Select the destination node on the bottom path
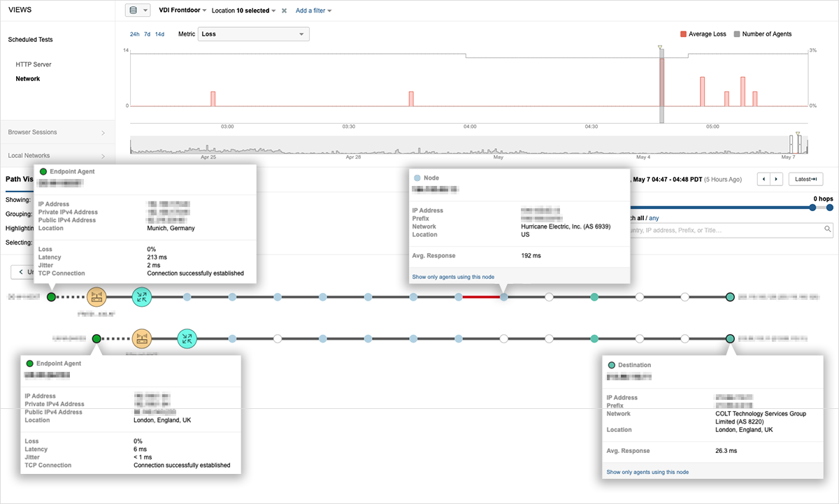 click(730, 339)
